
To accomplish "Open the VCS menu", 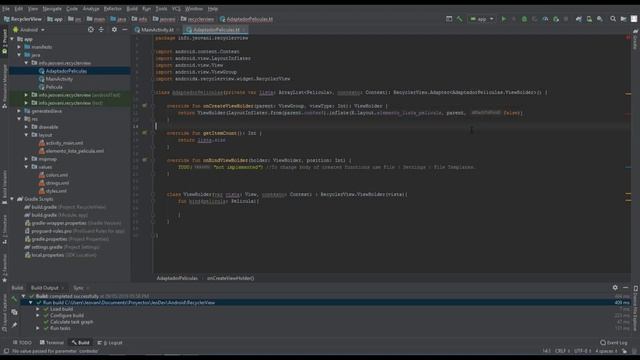I will 176,9.
